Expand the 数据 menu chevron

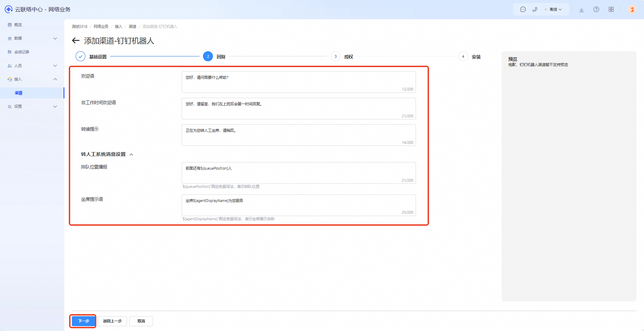(x=55, y=38)
